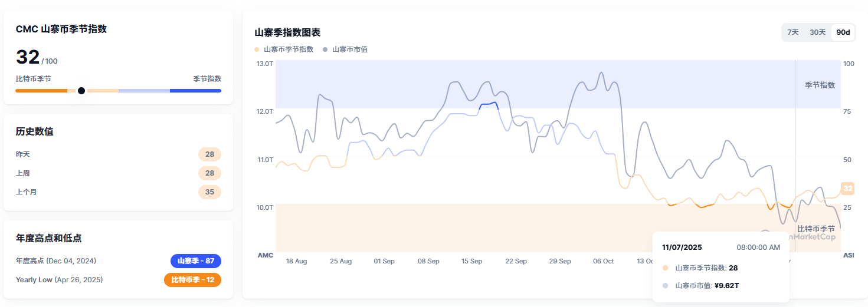Click the 比特币季节 zone label in chart
This screenshot has height=307, width=868.
815,229
